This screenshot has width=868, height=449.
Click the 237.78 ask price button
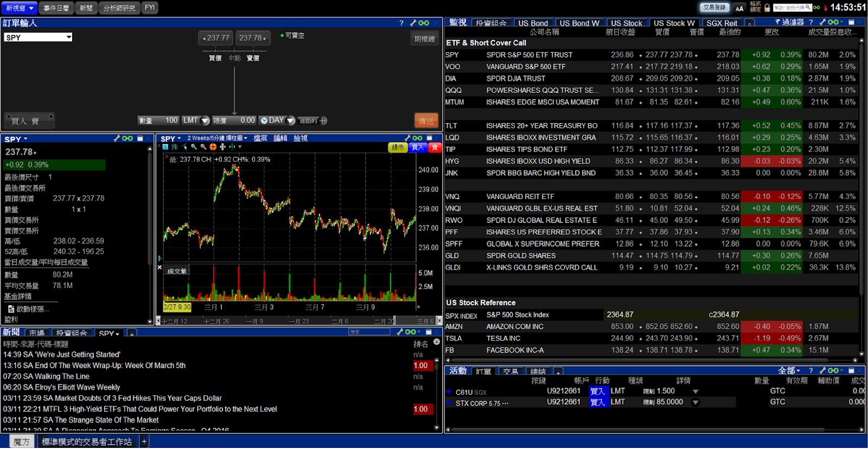253,38
